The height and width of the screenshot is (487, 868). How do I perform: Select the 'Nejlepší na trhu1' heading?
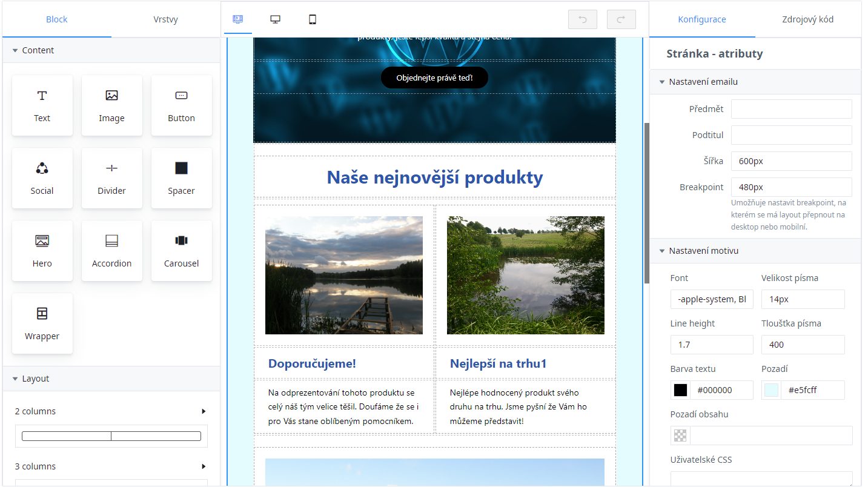pos(499,363)
